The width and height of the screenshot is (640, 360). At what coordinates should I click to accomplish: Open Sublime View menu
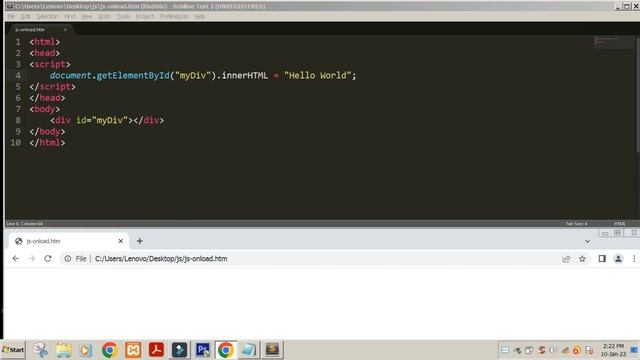pos(87,16)
